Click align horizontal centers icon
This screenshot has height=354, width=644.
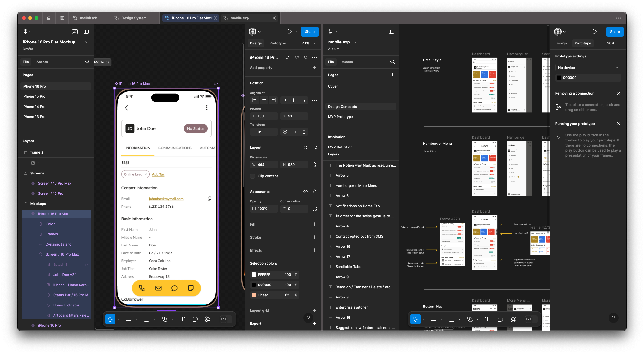click(x=264, y=100)
